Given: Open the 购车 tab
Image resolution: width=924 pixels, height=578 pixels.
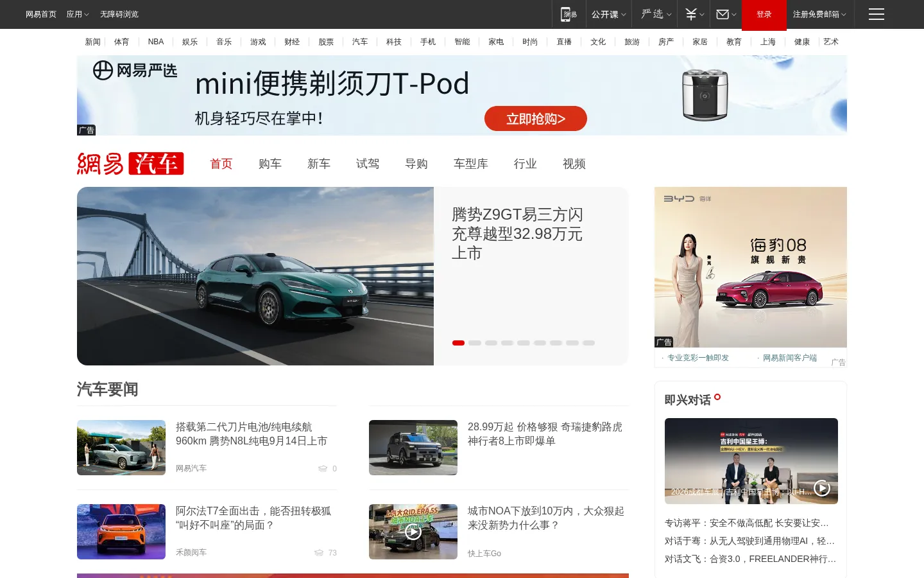Looking at the screenshot, I should [x=270, y=164].
